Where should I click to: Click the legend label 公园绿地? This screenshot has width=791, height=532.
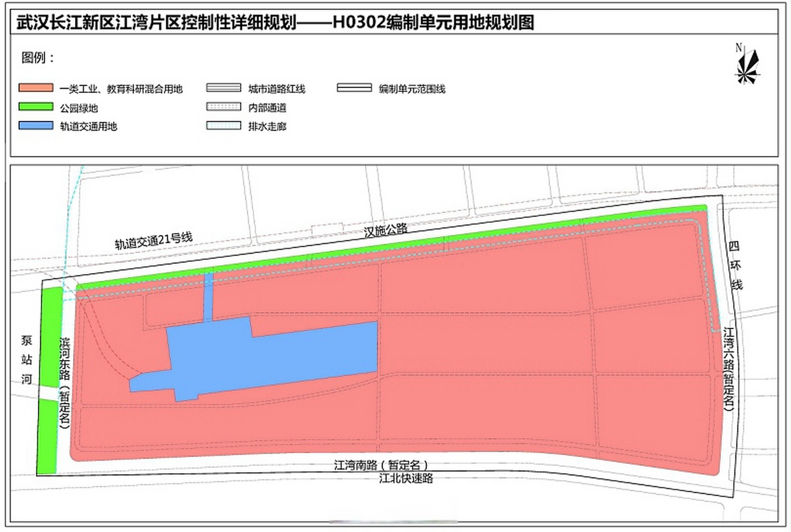click(79, 108)
